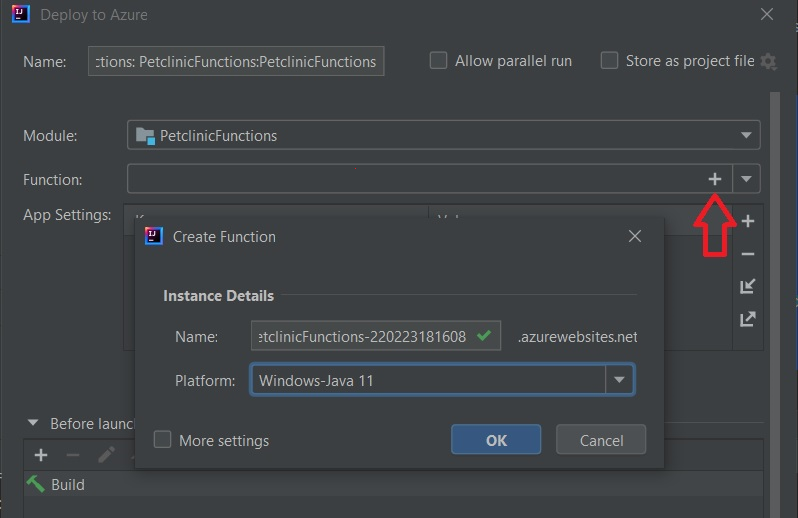
Task: Open the Store as project file gear settings
Action: click(x=768, y=62)
